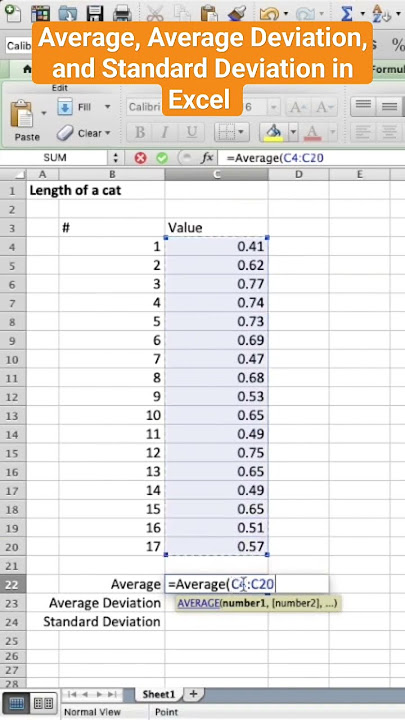Viewport: 405px width, 720px height.
Task: Click the Select All corner triangle
Action: click(18, 175)
